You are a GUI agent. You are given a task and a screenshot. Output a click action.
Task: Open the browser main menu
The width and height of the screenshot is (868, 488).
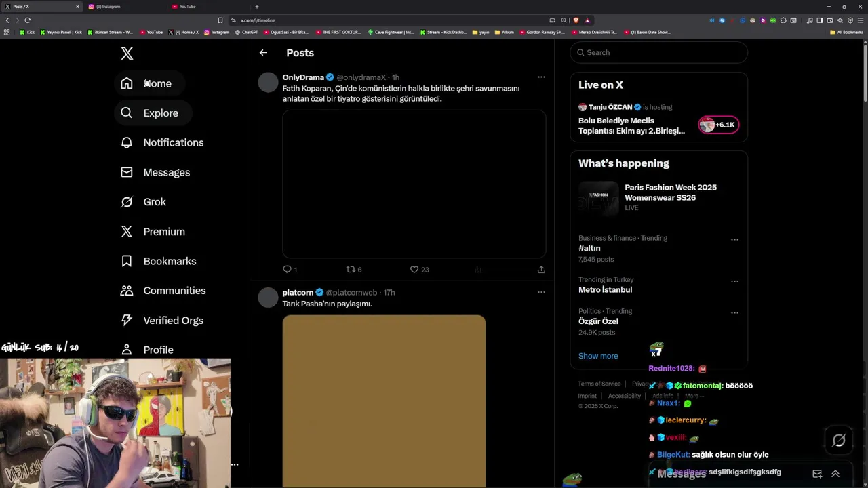(x=861, y=20)
